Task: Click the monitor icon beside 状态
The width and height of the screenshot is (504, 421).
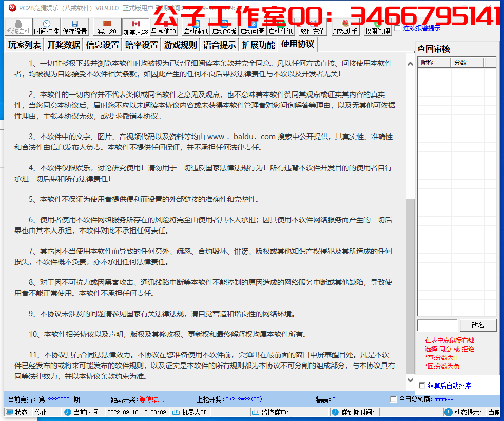Action: point(9,412)
